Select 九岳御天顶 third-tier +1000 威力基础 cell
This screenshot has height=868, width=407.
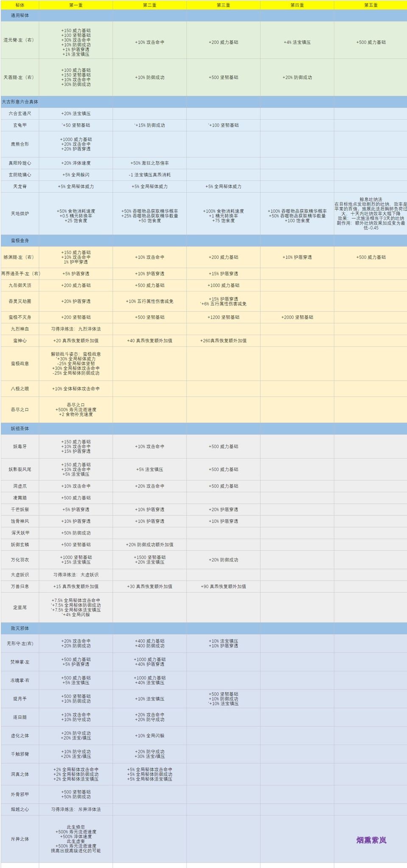(x=223, y=286)
